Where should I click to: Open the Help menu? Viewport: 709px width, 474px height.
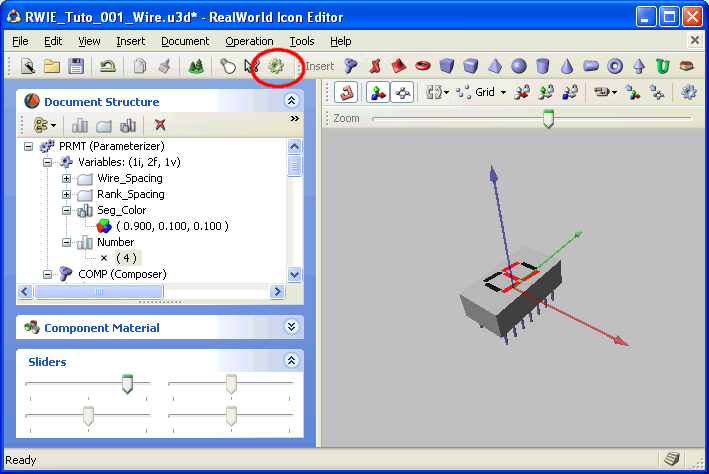point(340,41)
